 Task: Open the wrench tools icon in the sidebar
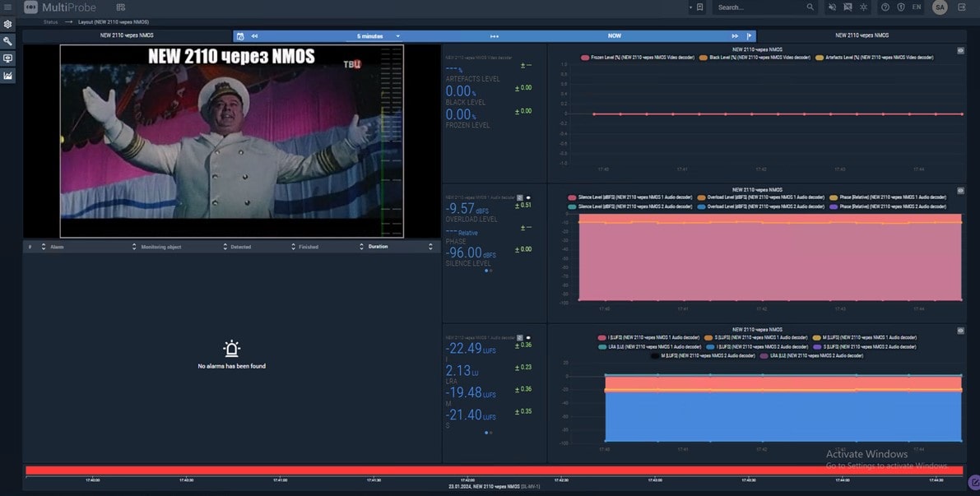click(x=7, y=41)
